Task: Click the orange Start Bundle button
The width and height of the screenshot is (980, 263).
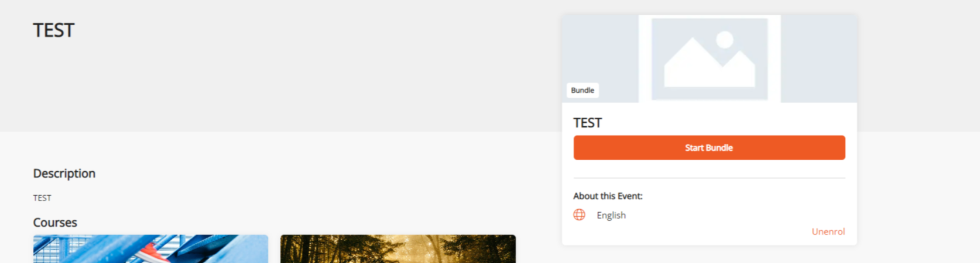Action: pyautogui.click(x=709, y=148)
